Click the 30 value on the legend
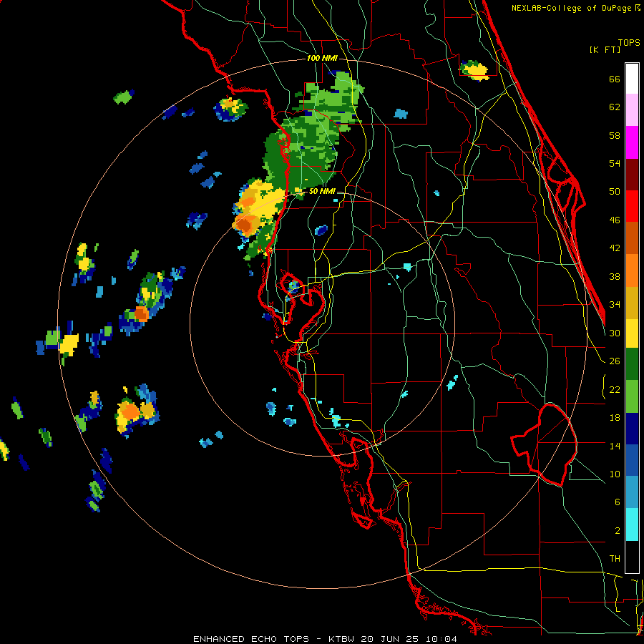Image resolution: width=644 pixels, height=644 pixels. [615, 333]
